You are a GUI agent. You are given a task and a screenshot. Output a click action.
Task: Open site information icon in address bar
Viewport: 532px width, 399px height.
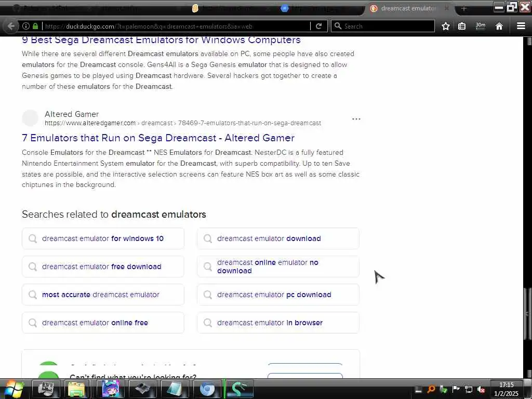pyautogui.click(x=26, y=26)
